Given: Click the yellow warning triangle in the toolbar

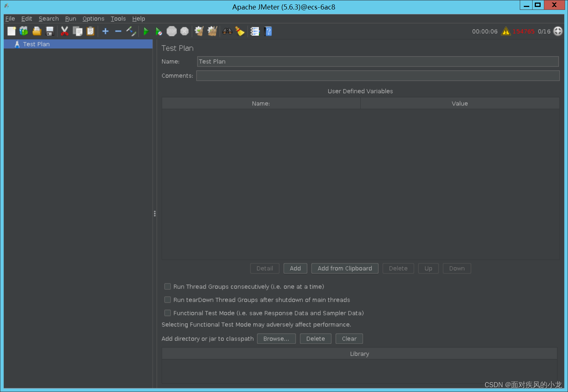Looking at the screenshot, I should (506, 31).
